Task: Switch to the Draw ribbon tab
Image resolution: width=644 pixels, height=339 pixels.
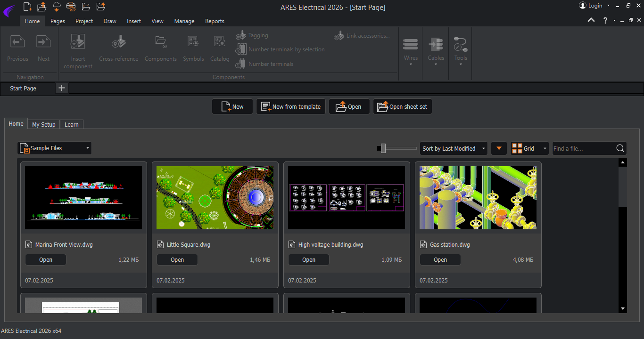Action: coord(110,21)
